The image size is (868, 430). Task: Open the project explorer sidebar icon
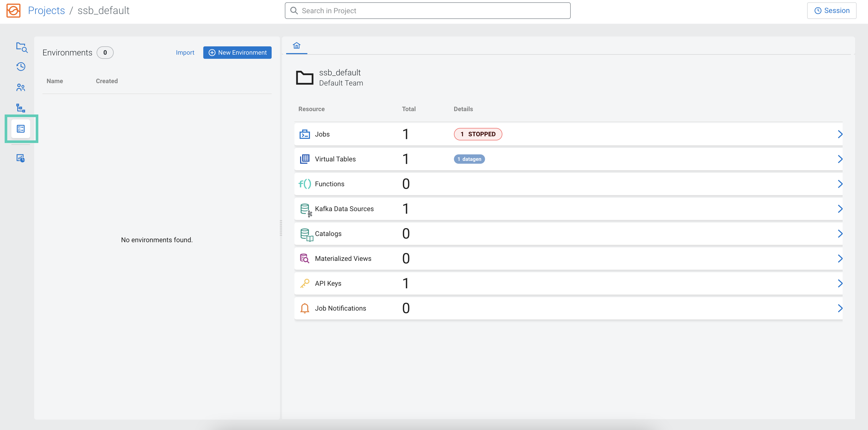[x=21, y=47]
